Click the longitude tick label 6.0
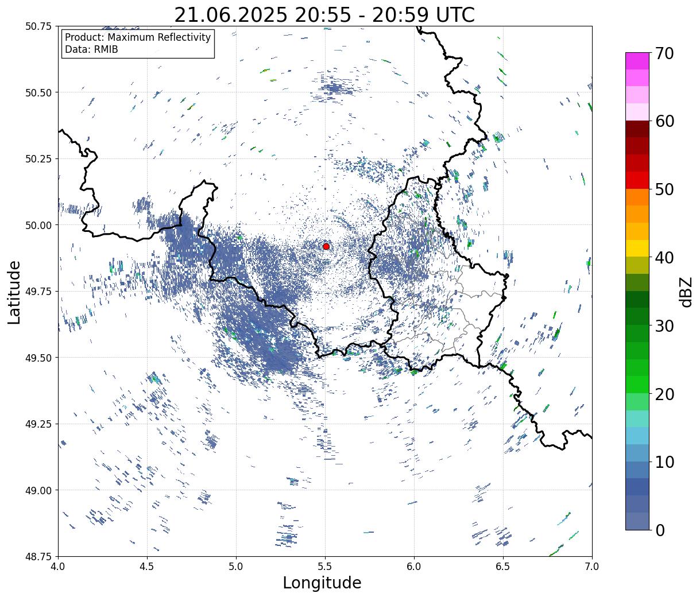The image size is (700, 597). point(414,567)
